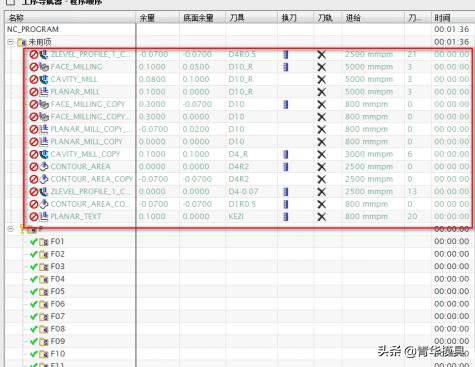Click the green check mark beside F08

click(x=33, y=329)
